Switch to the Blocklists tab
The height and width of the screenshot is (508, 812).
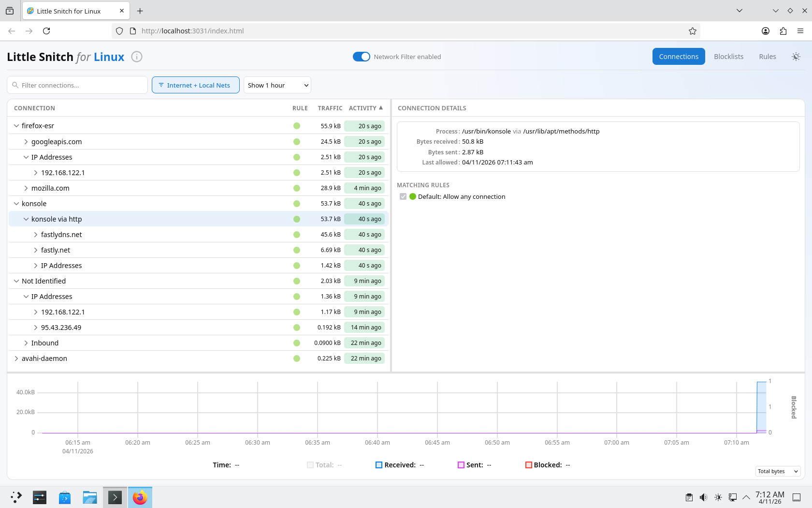728,57
